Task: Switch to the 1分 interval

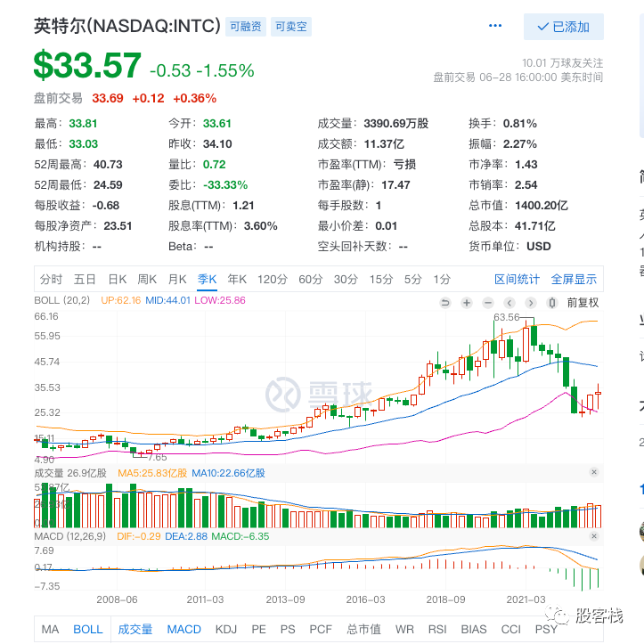Action: (442, 280)
